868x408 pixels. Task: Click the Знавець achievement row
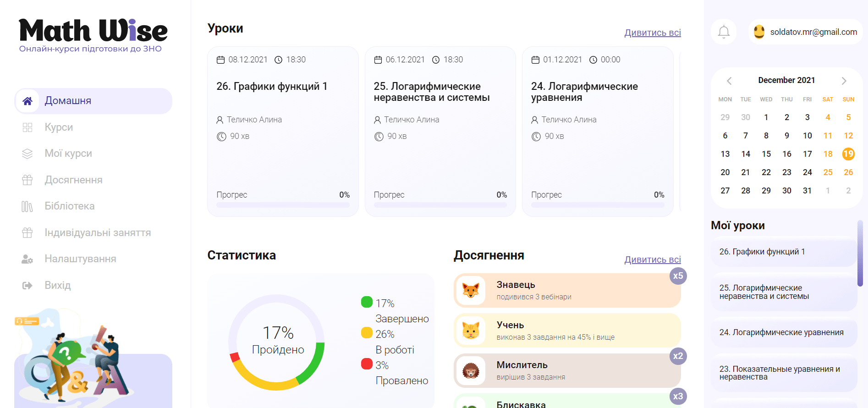pos(567,291)
